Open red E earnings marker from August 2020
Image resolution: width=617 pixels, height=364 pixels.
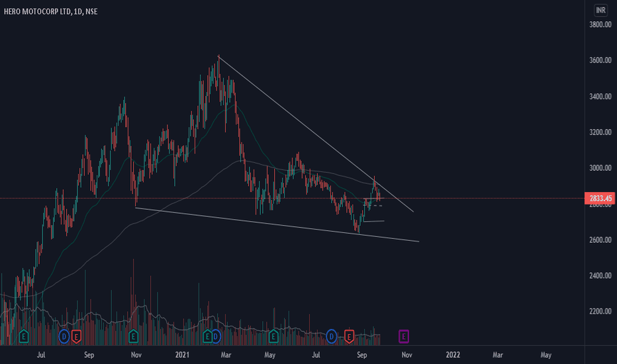[76, 336]
